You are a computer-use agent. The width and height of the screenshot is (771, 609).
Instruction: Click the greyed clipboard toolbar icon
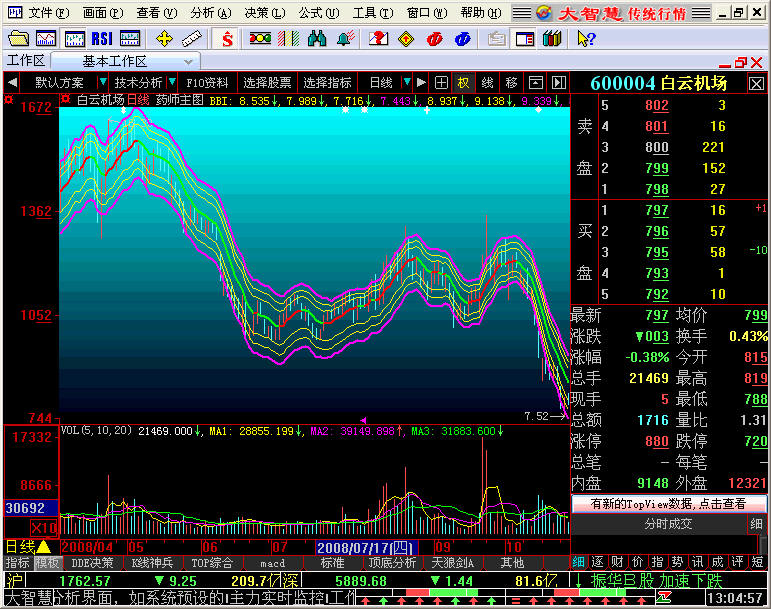tap(497, 38)
